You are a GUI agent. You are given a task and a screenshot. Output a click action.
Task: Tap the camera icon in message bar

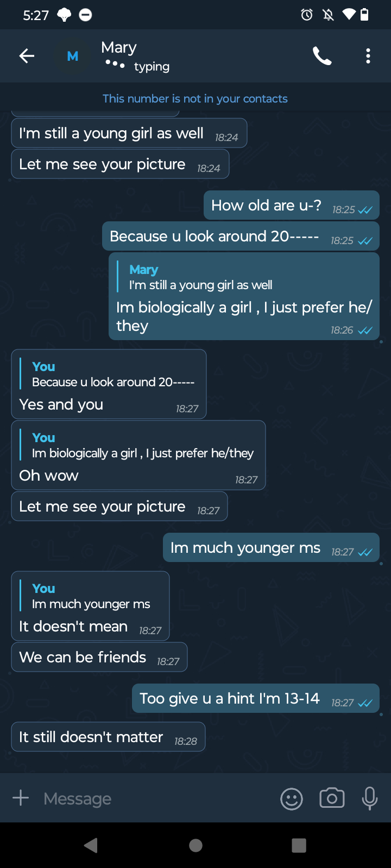click(x=332, y=798)
